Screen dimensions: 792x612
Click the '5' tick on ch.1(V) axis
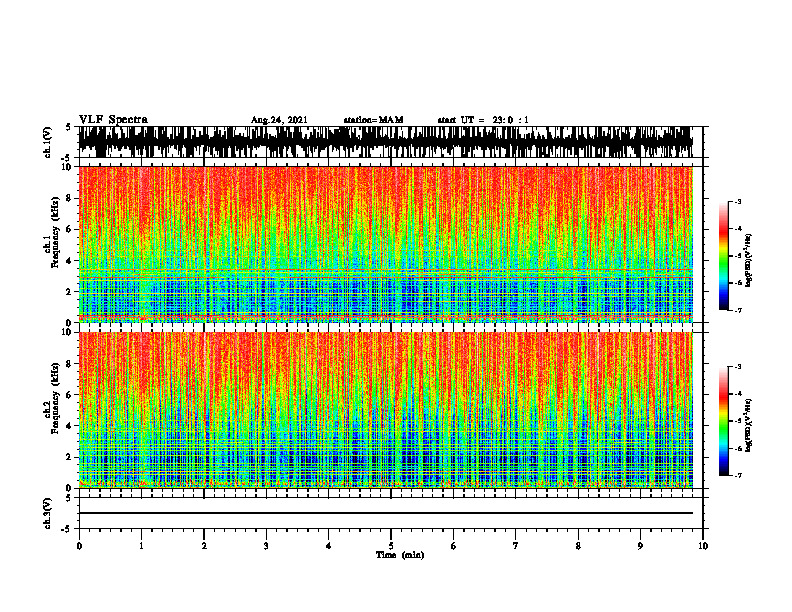[68, 127]
